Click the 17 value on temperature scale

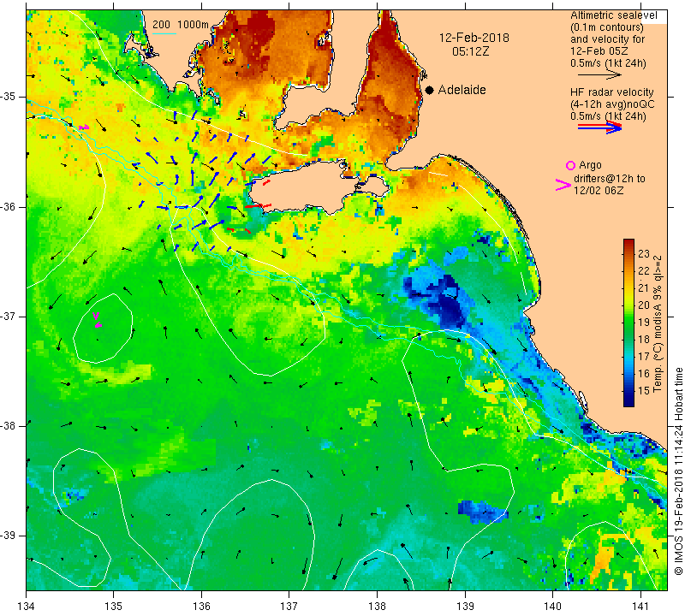644,357
